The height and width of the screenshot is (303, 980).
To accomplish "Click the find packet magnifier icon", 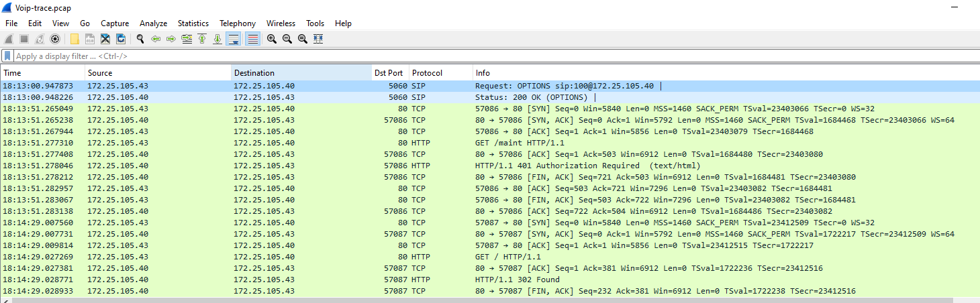I will 140,39.
